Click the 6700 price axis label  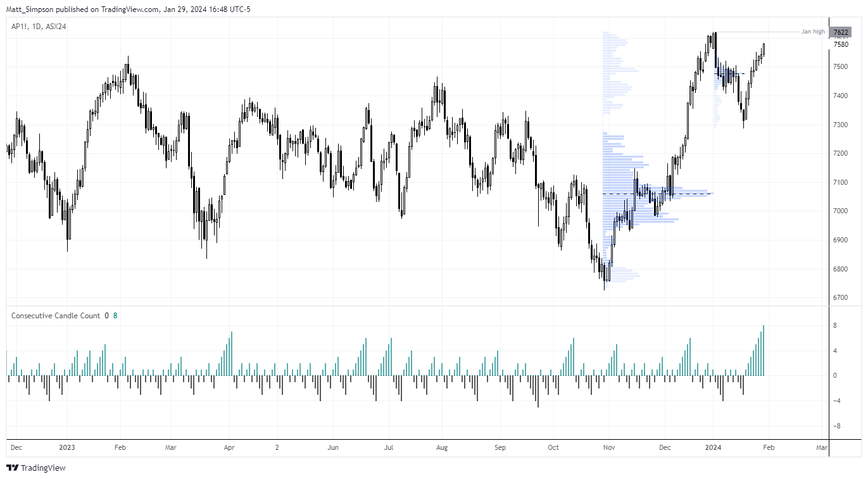841,297
